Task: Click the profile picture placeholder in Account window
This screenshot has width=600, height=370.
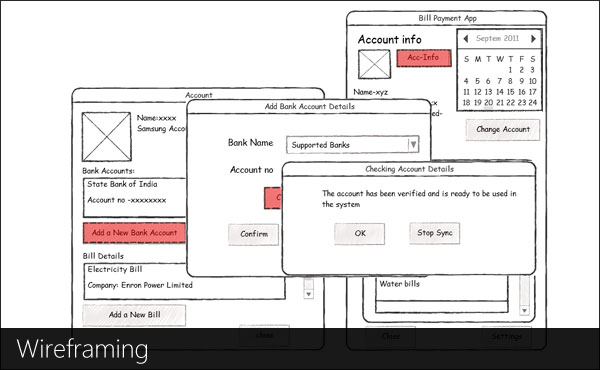Action: point(106,137)
